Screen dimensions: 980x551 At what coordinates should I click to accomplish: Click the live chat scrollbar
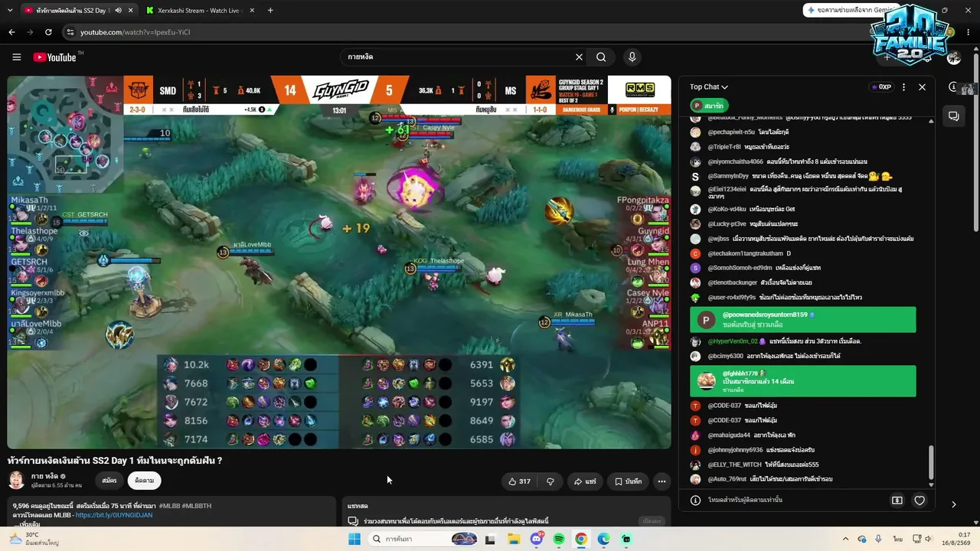931,461
